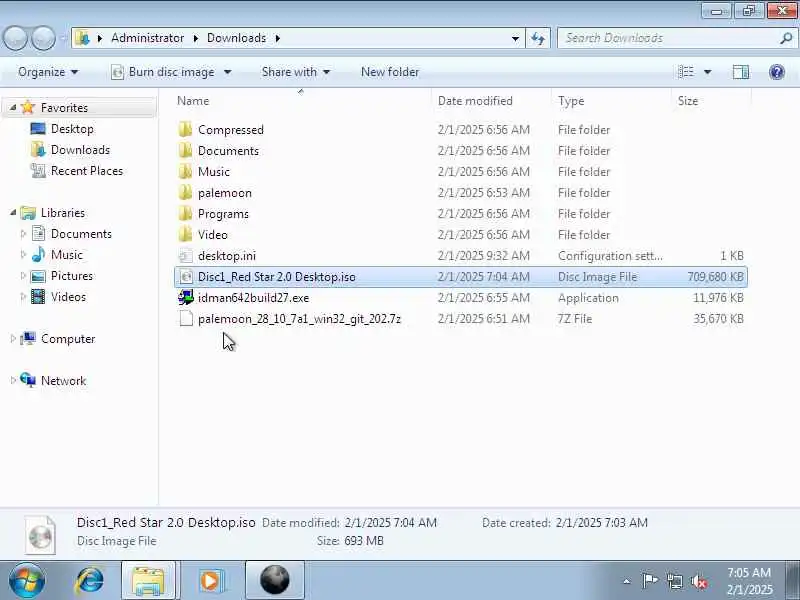This screenshot has width=800, height=600.
Task: Open the Pale Moon taskbar icon
Action: click(274, 581)
